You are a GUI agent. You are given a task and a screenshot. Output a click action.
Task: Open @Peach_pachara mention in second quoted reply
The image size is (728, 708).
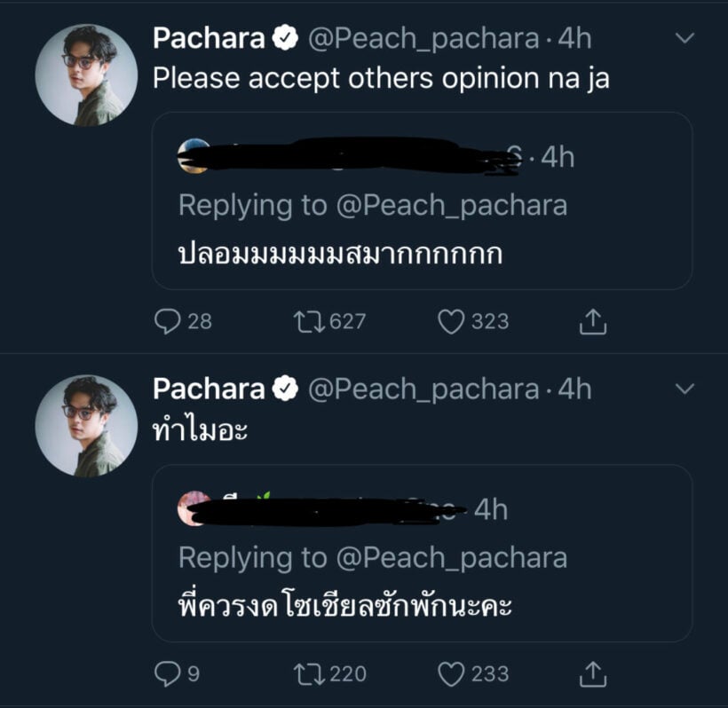pyautogui.click(x=451, y=557)
